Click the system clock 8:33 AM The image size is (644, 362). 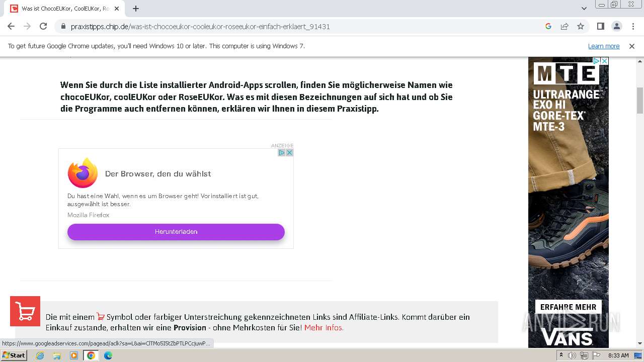point(618,355)
